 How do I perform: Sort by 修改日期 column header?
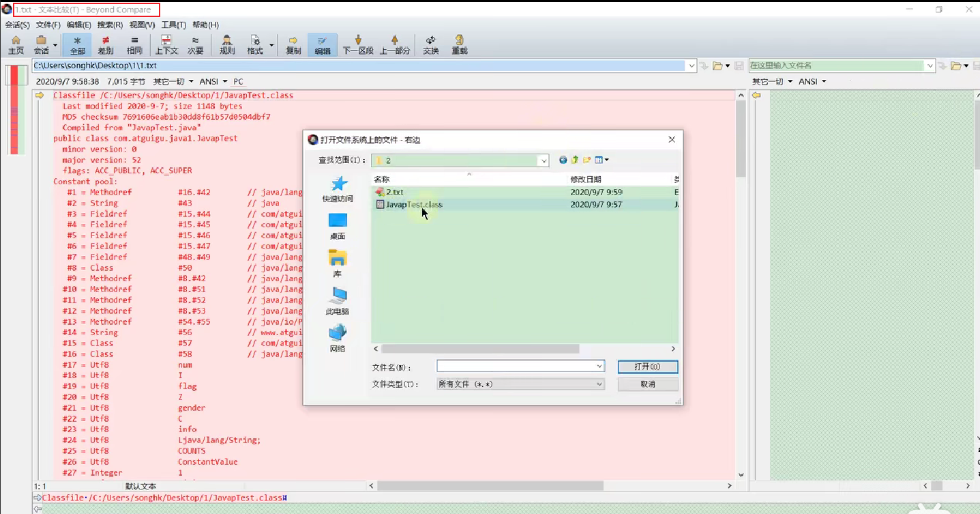pos(620,179)
